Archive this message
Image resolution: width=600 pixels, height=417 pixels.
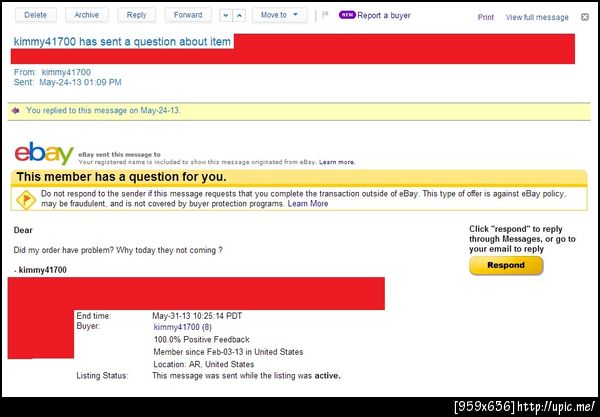click(86, 15)
